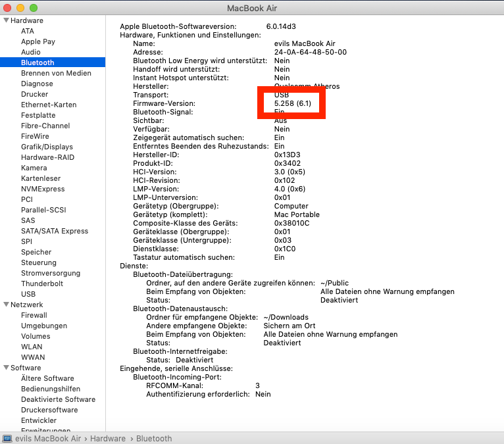Click the firmware version 5.258 (6.1)

coord(293,103)
